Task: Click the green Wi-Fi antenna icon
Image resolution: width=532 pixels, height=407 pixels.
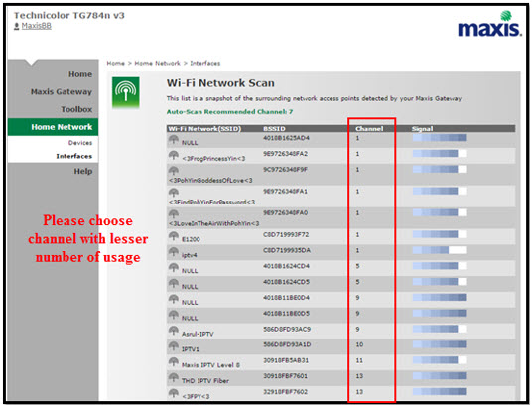Action: click(126, 92)
